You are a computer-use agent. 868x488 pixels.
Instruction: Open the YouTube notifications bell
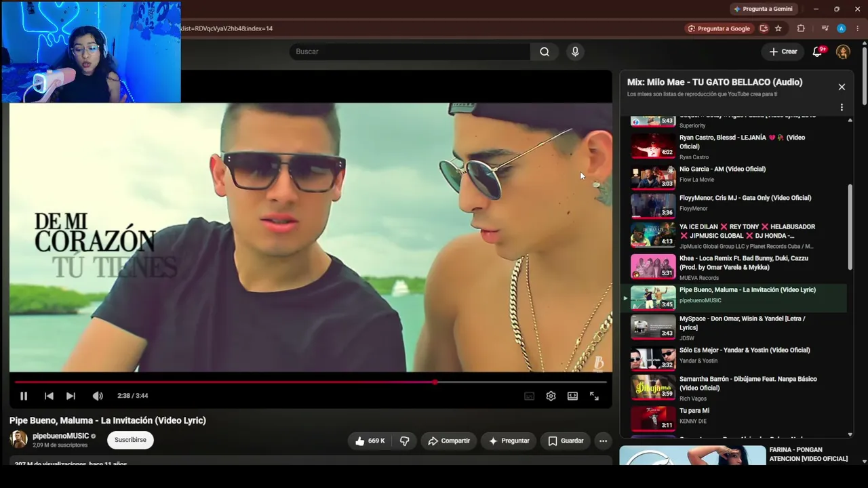(818, 52)
